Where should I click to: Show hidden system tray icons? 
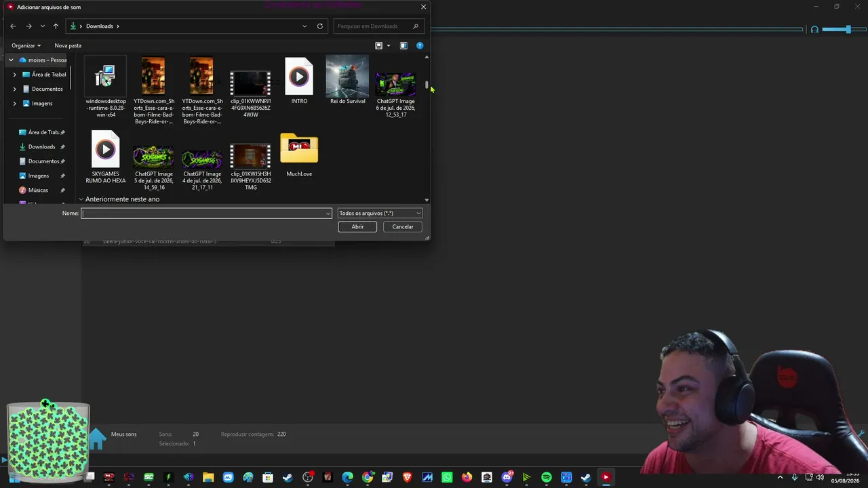[780, 477]
